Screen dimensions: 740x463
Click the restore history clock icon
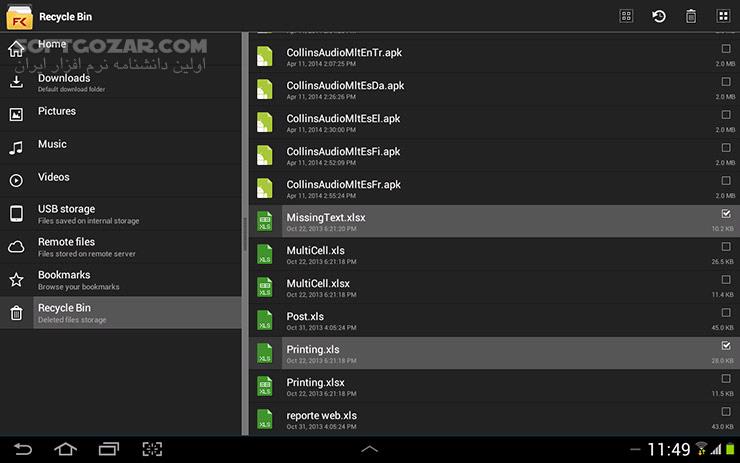tap(658, 16)
